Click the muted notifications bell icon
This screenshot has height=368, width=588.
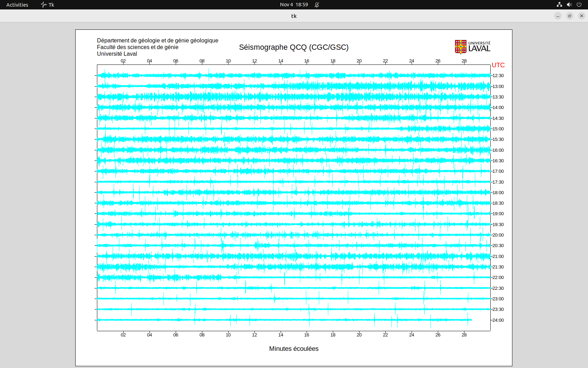click(x=317, y=5)
